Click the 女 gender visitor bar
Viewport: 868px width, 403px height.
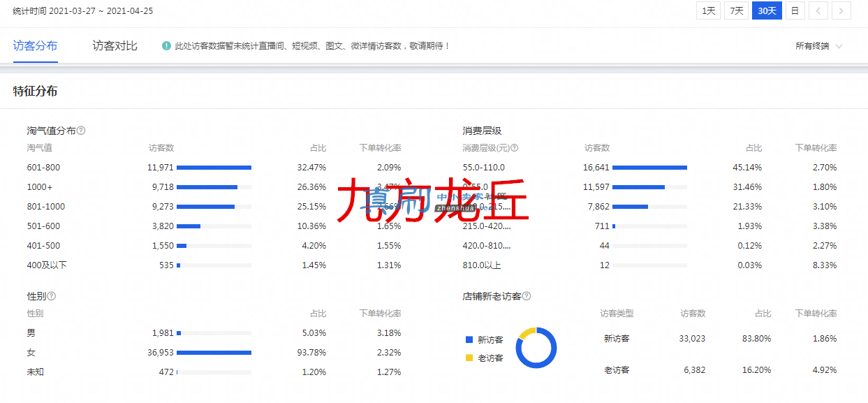click(x=214, y=353)
